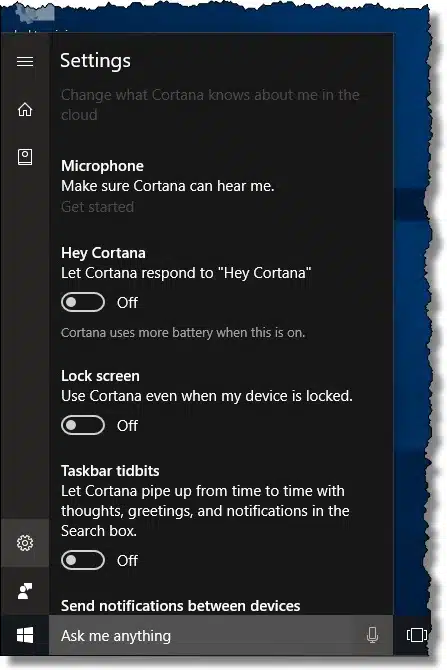The image size is (447, 670).
Task: Select the Lock screen heading
Action: pos(100,376)
